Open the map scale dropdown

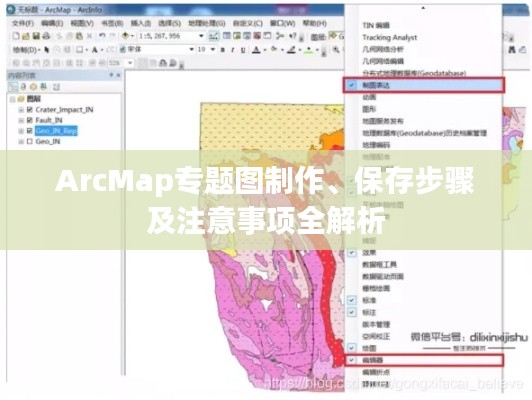click(201, 36)
